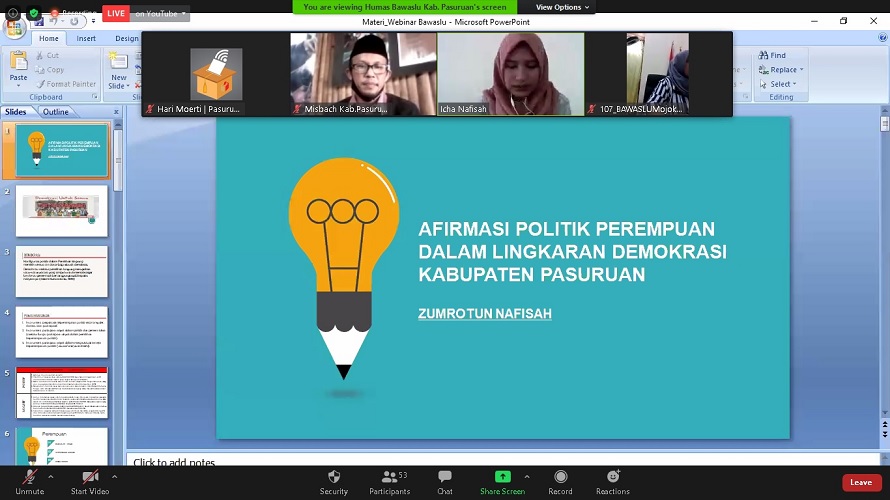890x500 pixels.
Task: Open the Reactions menu
Action: pos(613,477)
